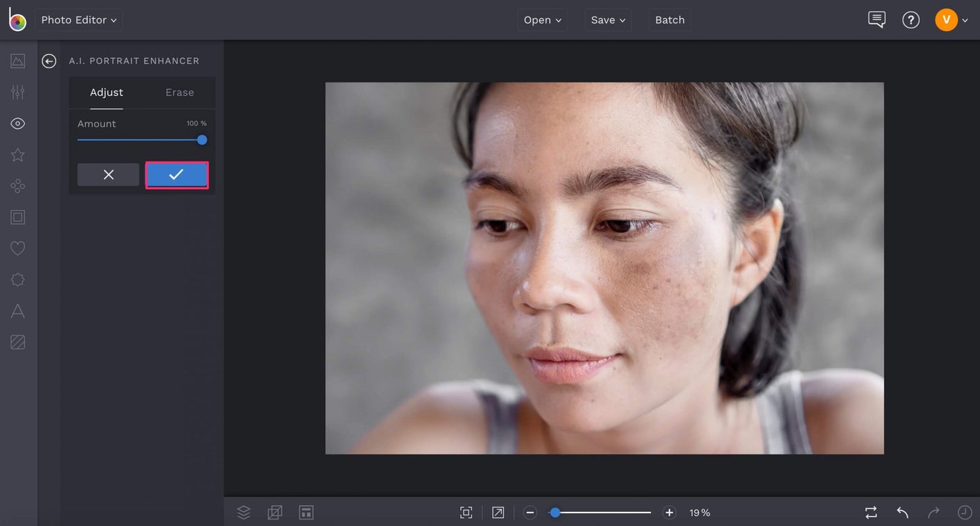Click the Frames icon in the sidebar

[18, 216]
